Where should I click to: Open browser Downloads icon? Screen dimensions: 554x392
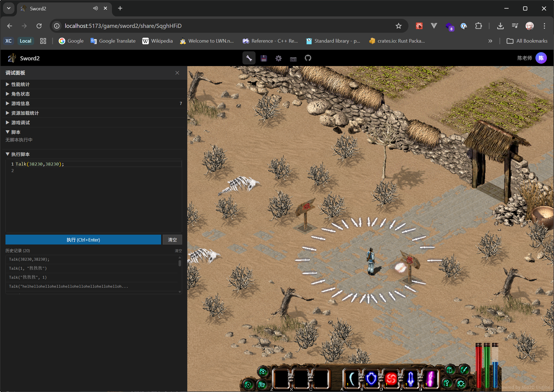(500, 26)
